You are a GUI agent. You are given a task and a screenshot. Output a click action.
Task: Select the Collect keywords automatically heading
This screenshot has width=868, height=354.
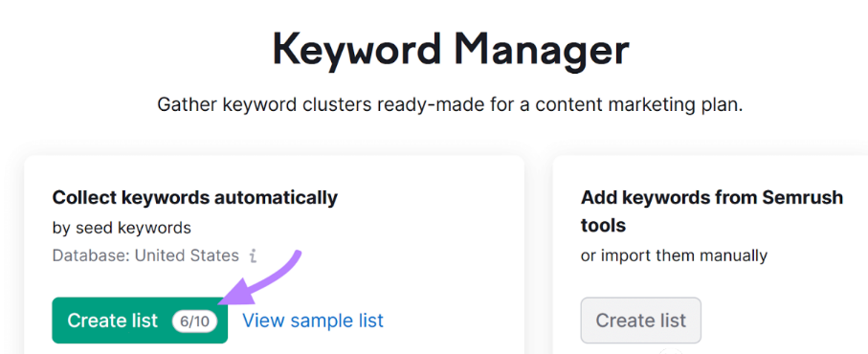[195, 197]
